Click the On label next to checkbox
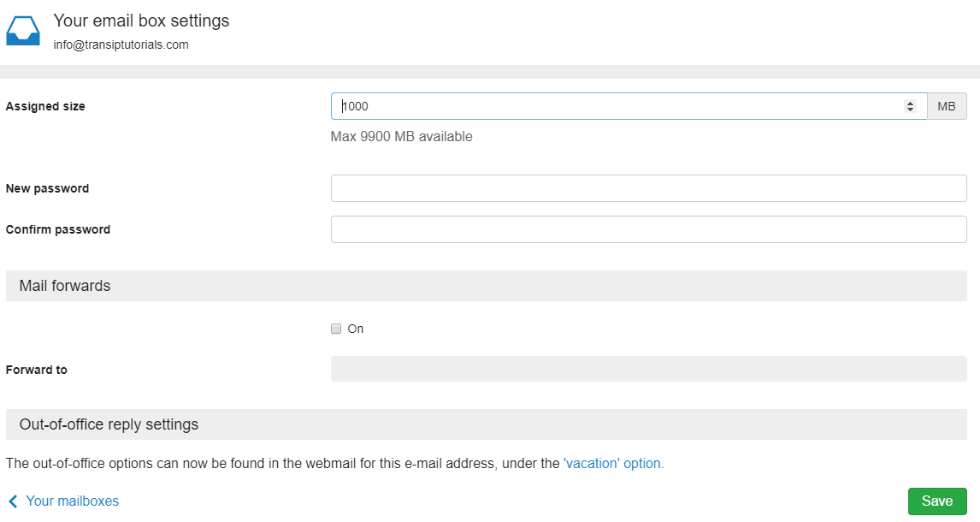 tap(356, 329)
